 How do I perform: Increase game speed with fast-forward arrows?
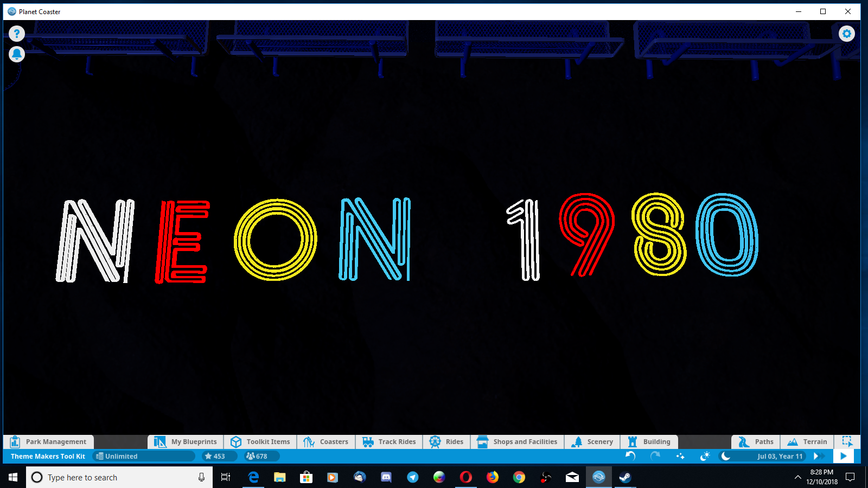pyautogui.click(x=819, y=456)
